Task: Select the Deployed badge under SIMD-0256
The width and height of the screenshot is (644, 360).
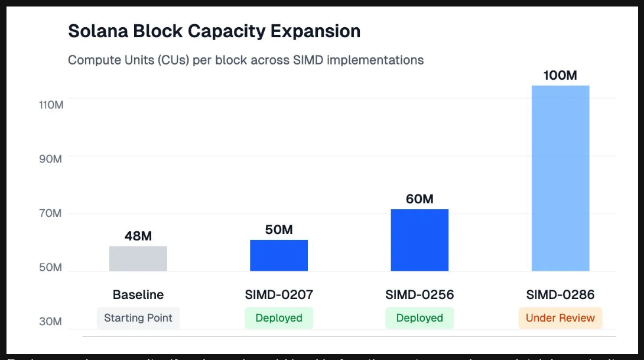Action: 419,318
